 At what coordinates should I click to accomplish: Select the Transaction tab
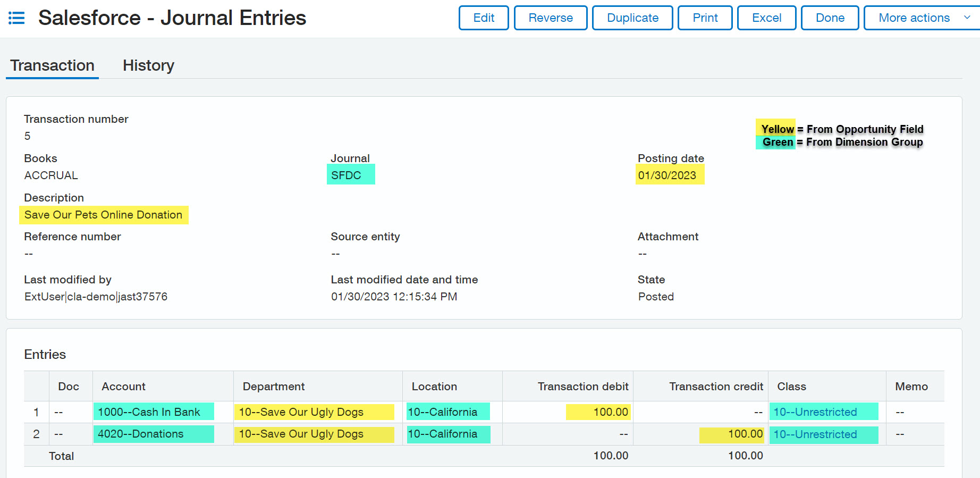[52, 65]
